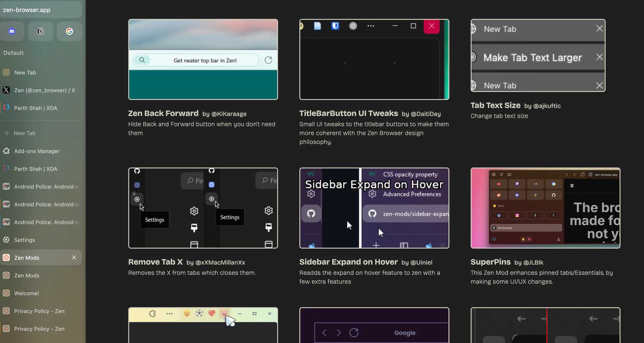Viewport: 644px width, 343px height.
Task: Select pinned Parth Shah | XDA tab
Action: tap(36, 108)
